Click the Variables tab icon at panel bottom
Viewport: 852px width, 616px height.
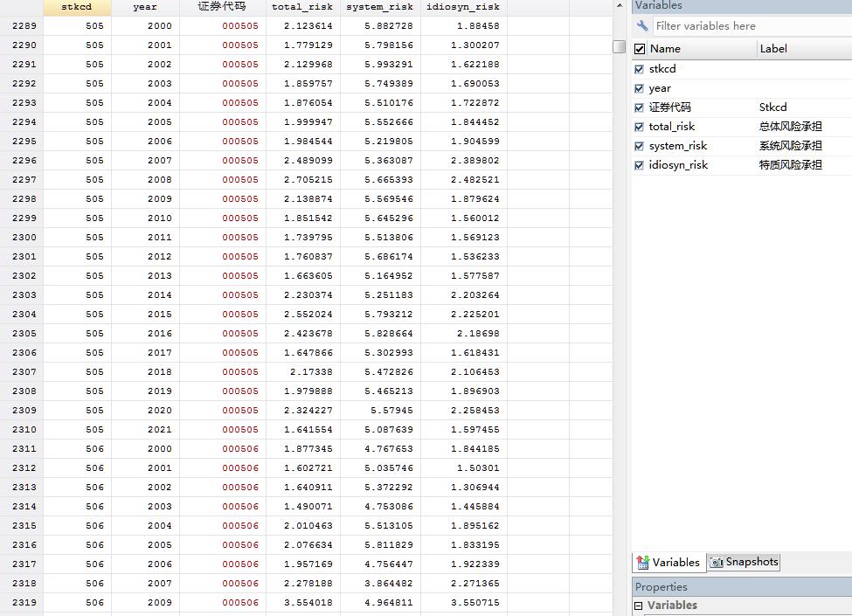[643, 562]
